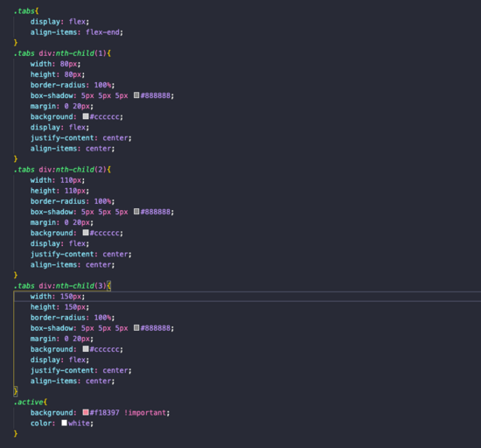Open the pink #f18397 color swatch
Viewport: 481px width, 448px height.
(86, 412)
